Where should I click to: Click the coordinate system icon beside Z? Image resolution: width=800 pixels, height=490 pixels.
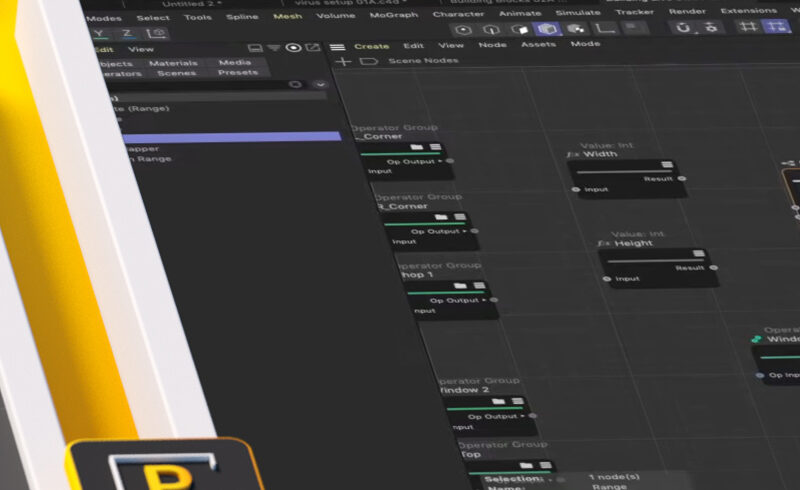point(156,34)
